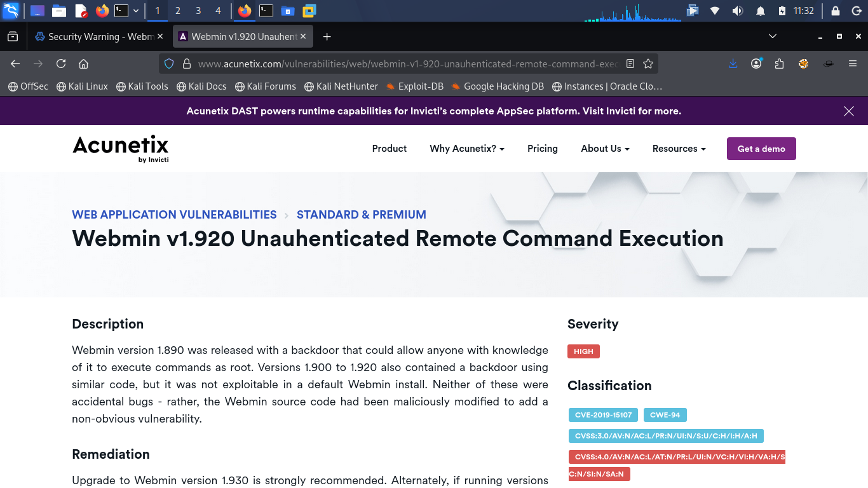This screenshot has height=488, width=868.
Task: Open the Firefox downloads panel
Action: (x=733, y=64)
